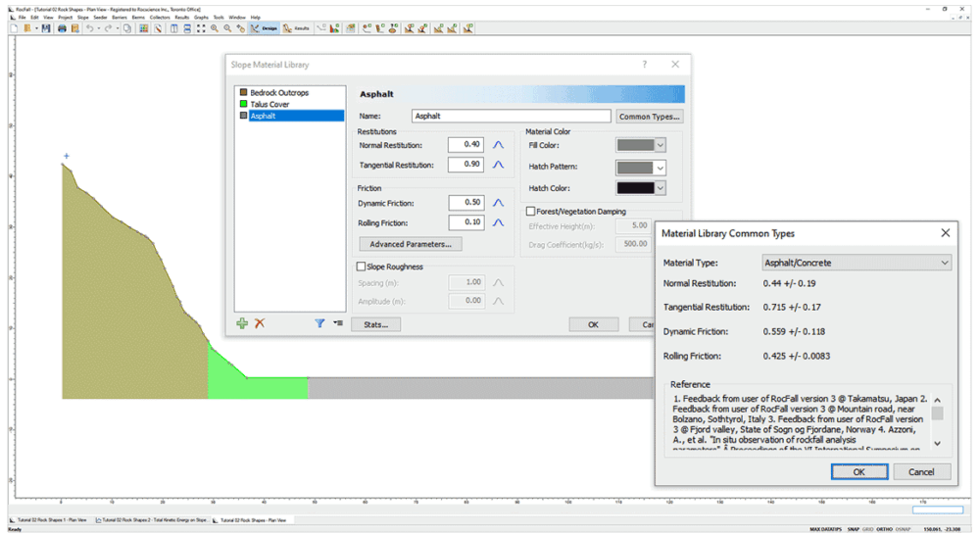Open the Material Type dropdown
980x535 pixels.
coord(857,263)
